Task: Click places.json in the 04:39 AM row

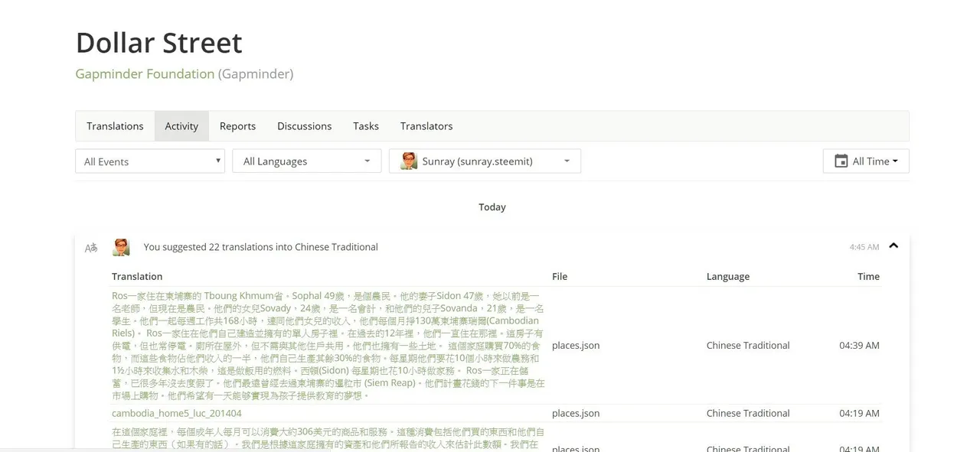Action: pyautogui.click(x=576, y=346)
